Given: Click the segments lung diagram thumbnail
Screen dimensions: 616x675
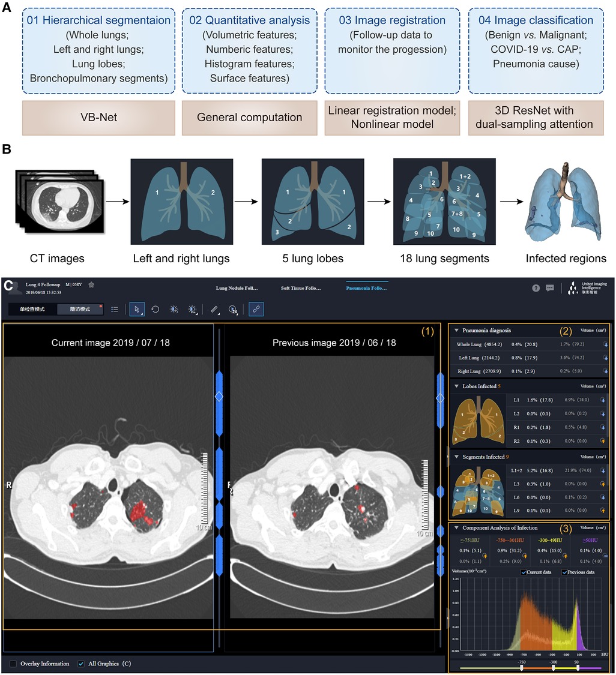Looking at the screenshot, I should click(478, 492).
